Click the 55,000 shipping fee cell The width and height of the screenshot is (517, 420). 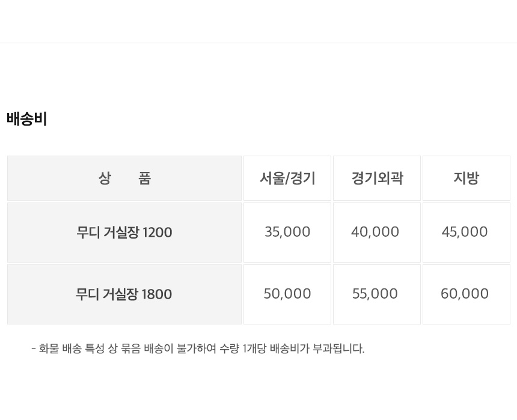click(375, 294)
